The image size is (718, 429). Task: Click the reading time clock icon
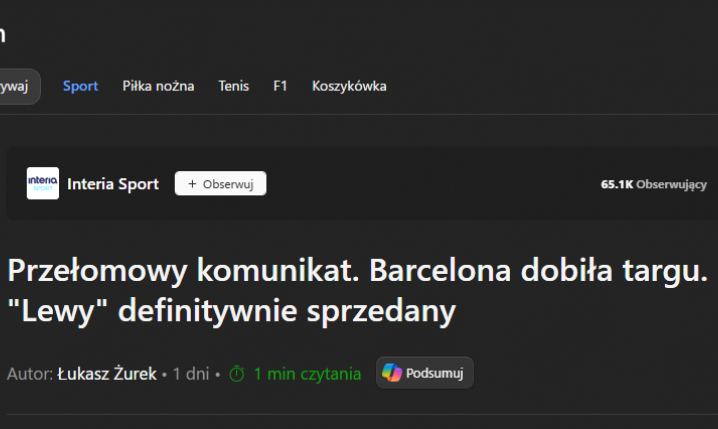(x=237, y=374)
